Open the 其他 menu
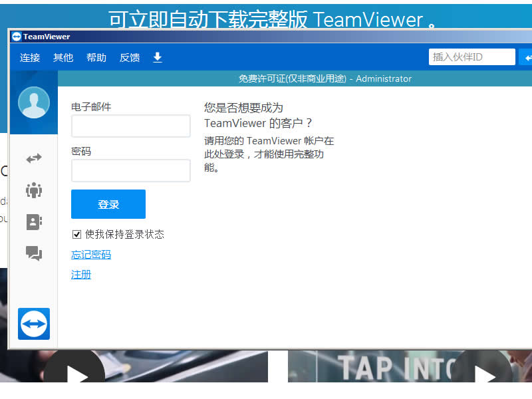532x399 pixels. click(63, 58)
